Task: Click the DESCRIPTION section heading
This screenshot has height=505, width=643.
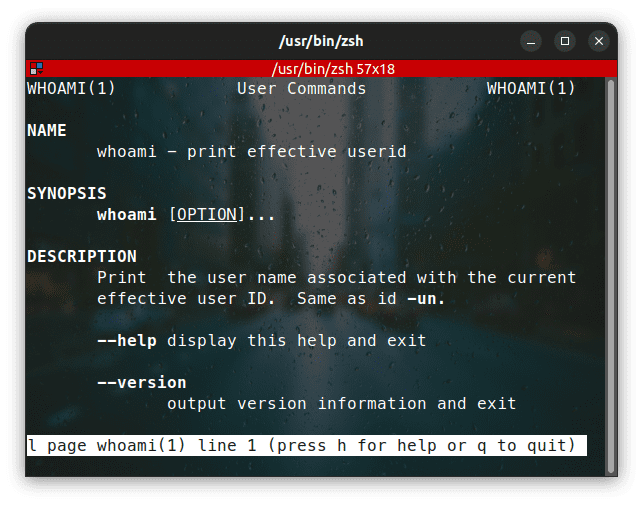Action: pos(81,256)
